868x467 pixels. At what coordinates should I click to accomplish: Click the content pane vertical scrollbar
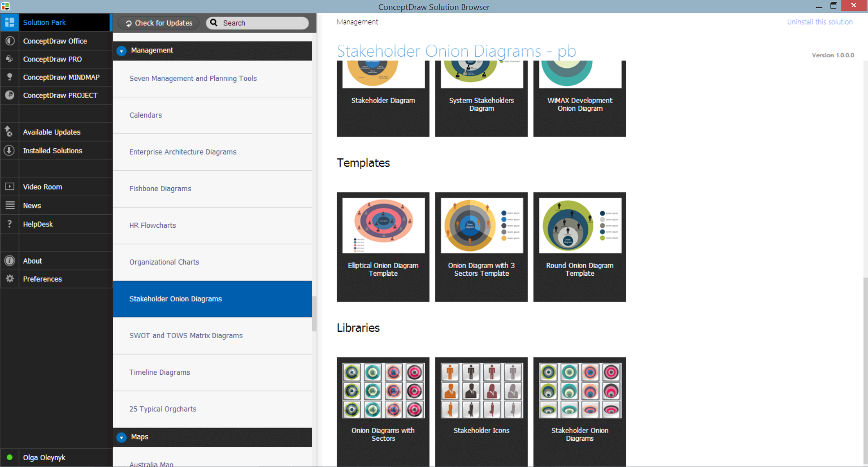[865, 371]
